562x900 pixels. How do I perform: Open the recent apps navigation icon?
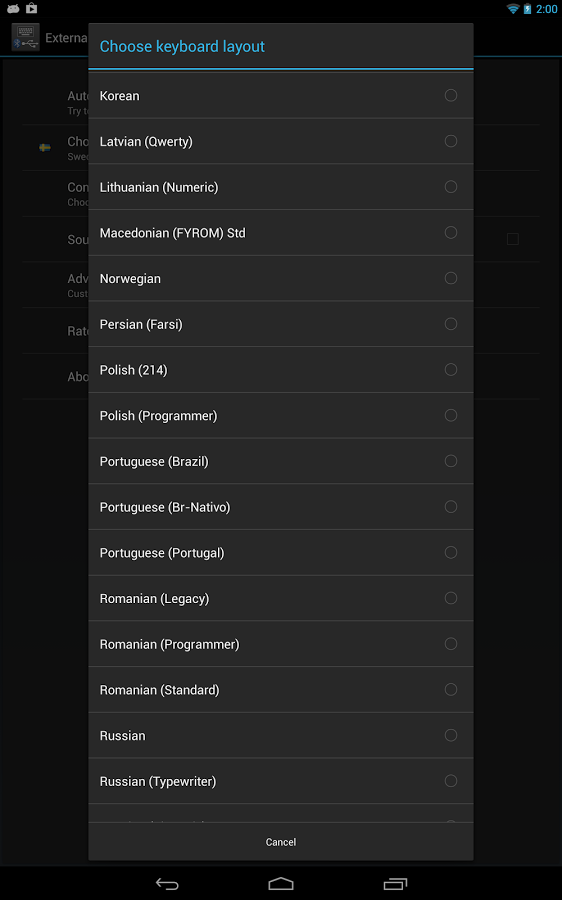coord(395,884)
